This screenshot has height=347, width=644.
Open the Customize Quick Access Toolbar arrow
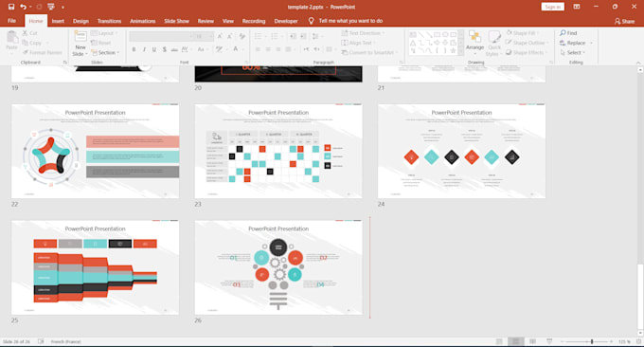click(63, 7)
